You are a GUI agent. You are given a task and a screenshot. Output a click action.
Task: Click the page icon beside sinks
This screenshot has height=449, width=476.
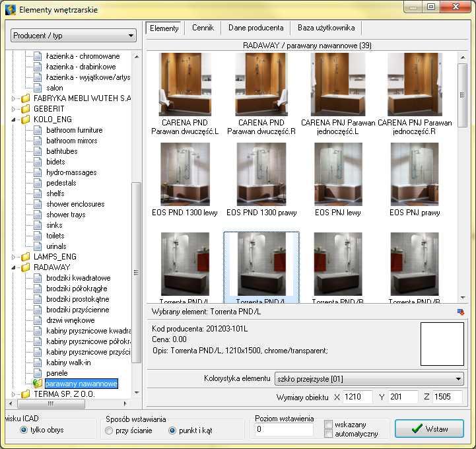(38, 225)
